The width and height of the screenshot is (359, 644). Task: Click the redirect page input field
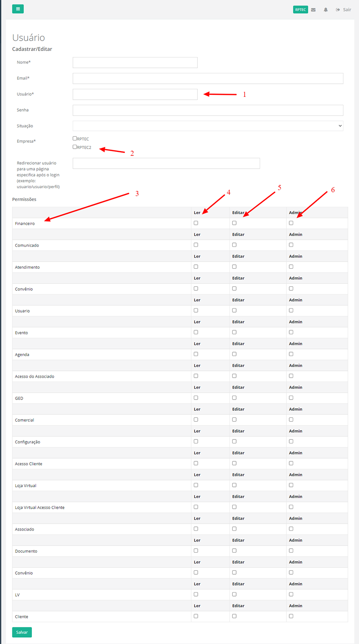click(166, 163)
